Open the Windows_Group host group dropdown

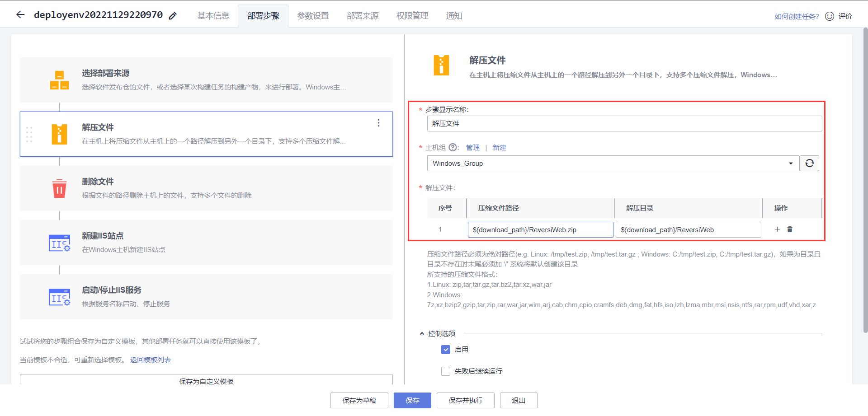point(790,163)
